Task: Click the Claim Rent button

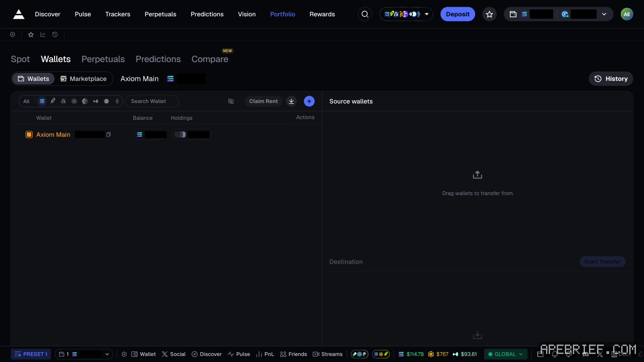Action: tap(263, 101)
